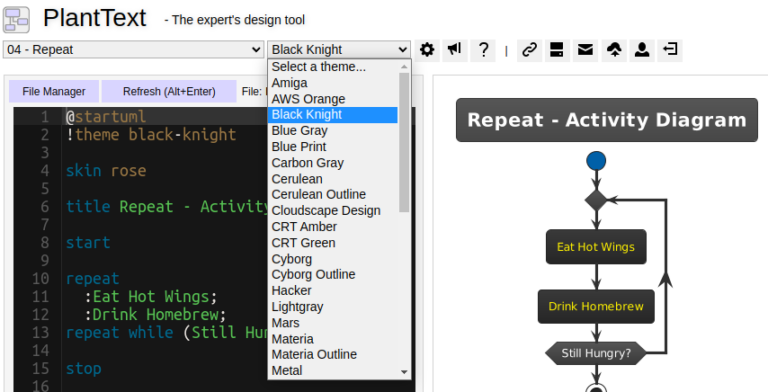
Task: Click line number 6 in gutter
Action: pos(45,207)
